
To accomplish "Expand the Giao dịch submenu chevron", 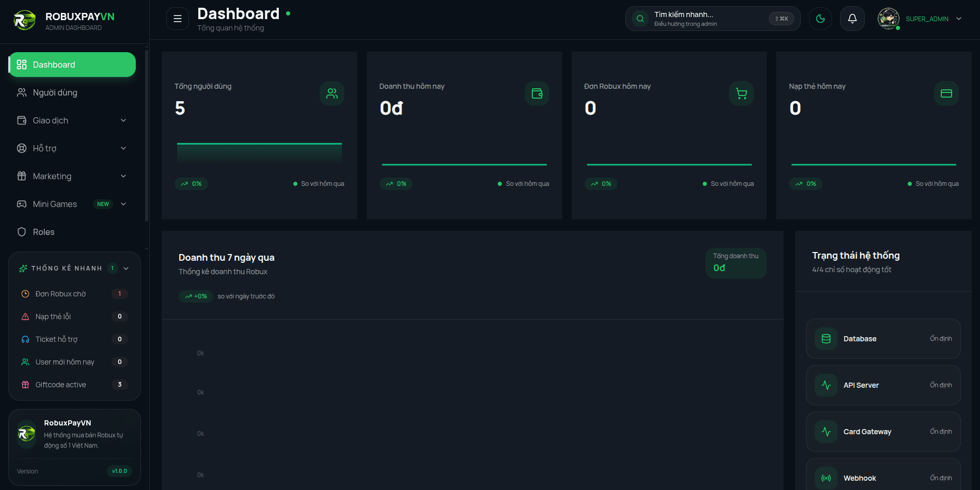I will [123, 120].
